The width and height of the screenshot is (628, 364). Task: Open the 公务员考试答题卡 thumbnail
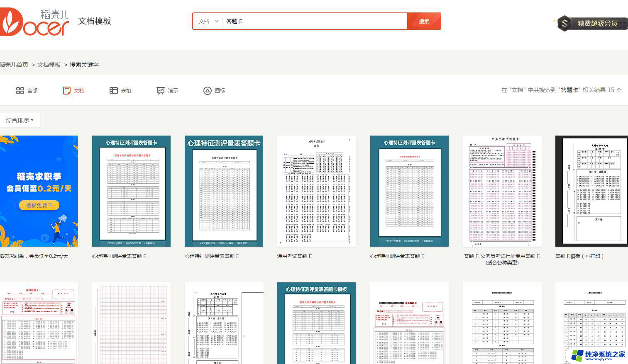click(502, 191)
